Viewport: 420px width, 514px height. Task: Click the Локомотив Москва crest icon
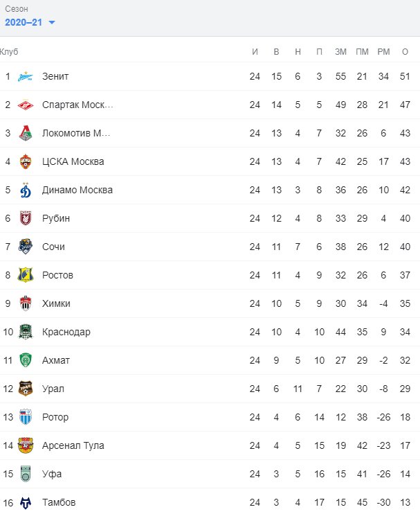pyautogui.click(x=26, y=133)
